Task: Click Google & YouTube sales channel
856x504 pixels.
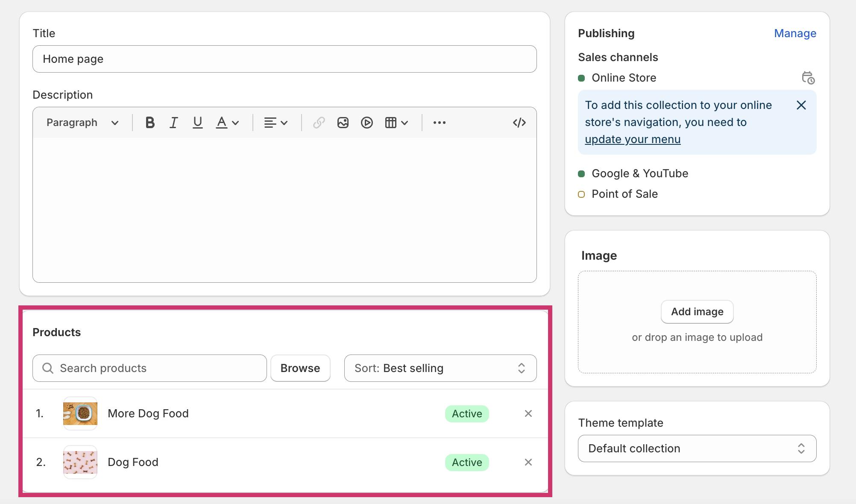Action: tap(640, 173)
